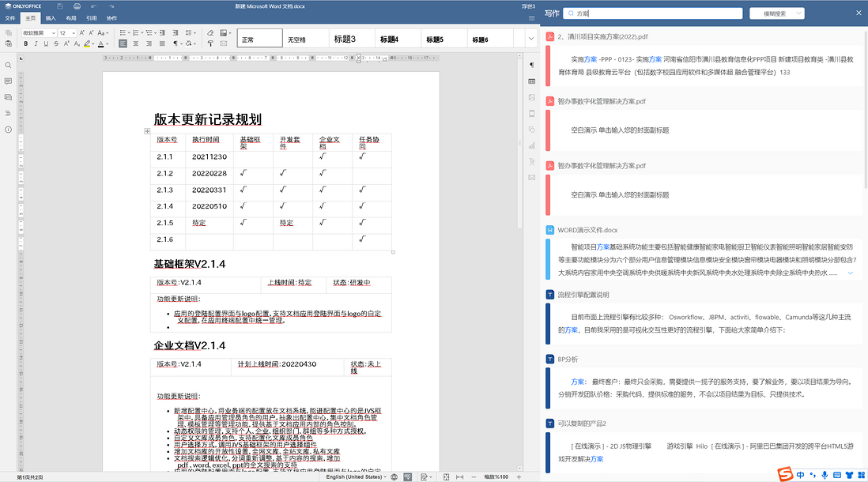Open the English (United States) language dropdown

(x=356, y=477)
